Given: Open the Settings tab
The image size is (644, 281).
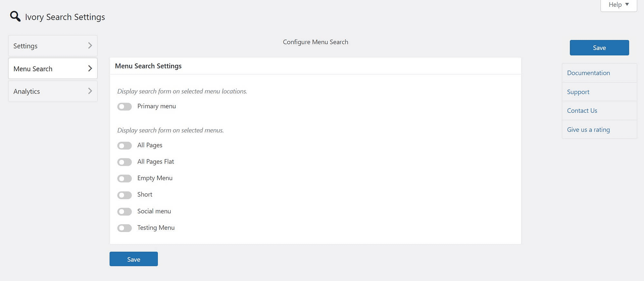Looking at the screenshot, I should coord(26,46).
